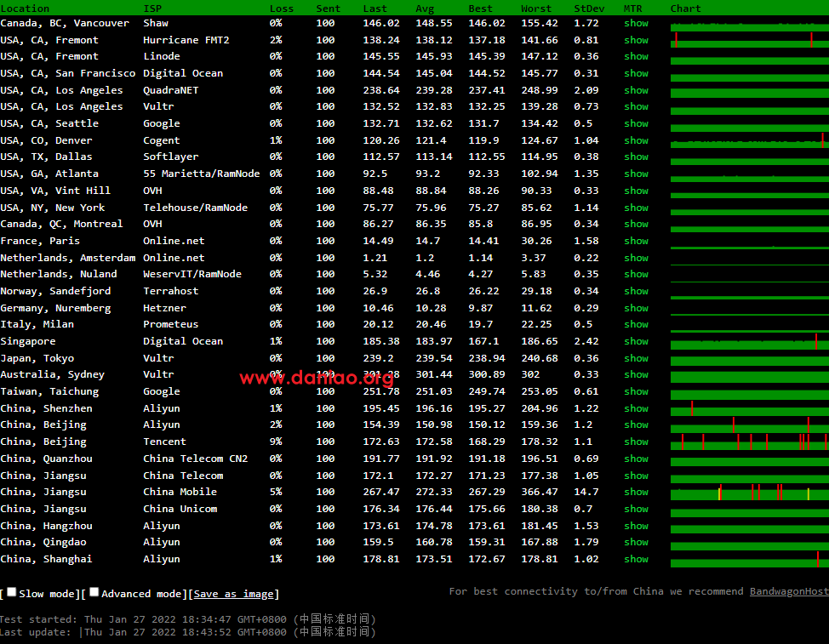Select the 'Australia, Sydney' location text
829x644 pixels.
(x=52, y=374)
